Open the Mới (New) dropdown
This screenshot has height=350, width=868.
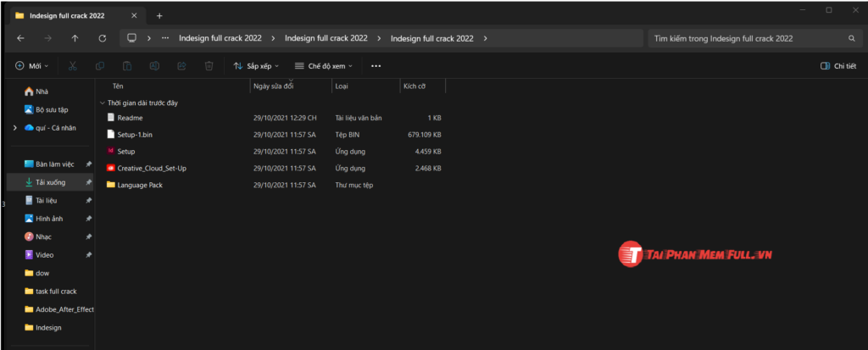[x=32, y=65]
